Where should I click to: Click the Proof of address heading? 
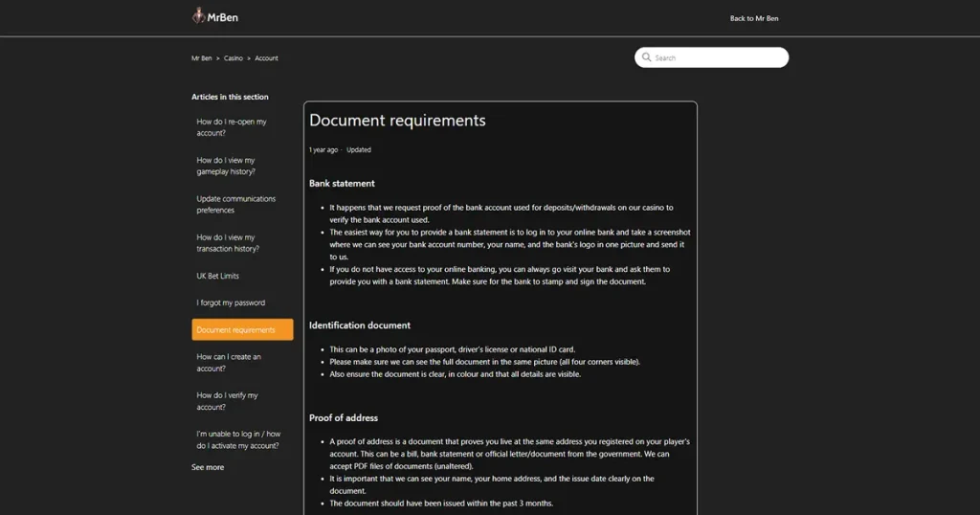[x=344, y=417]
